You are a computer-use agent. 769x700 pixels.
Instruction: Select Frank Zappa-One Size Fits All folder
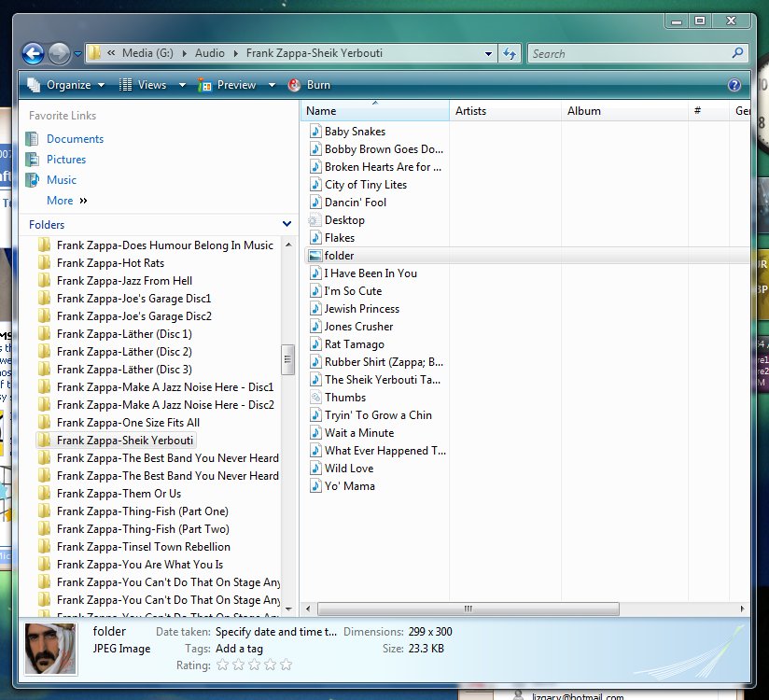tap(128, 423)
